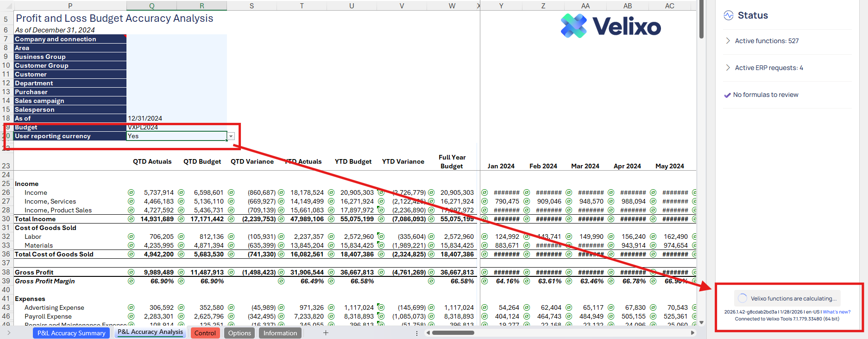Click the calculating spinner icon in status panel

click(742, 298)
